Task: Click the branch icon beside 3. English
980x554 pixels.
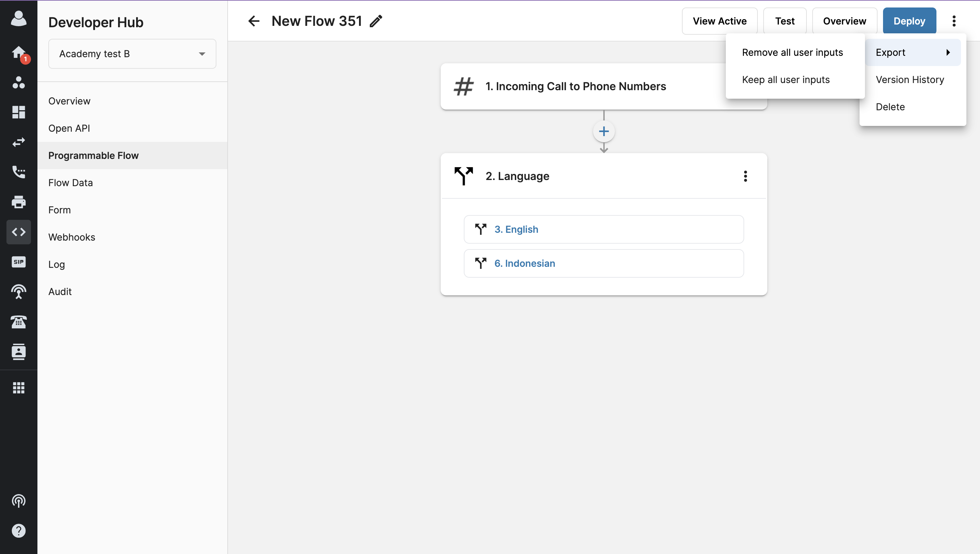Action: 480,229
